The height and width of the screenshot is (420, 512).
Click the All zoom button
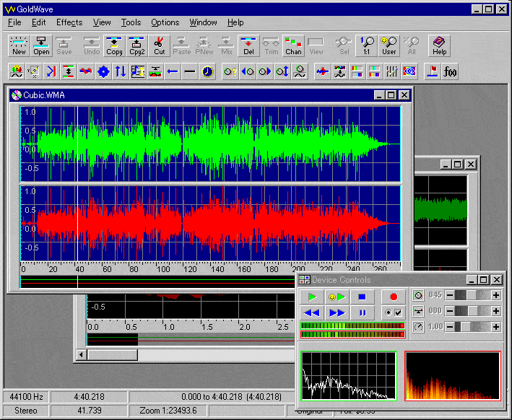412,45
